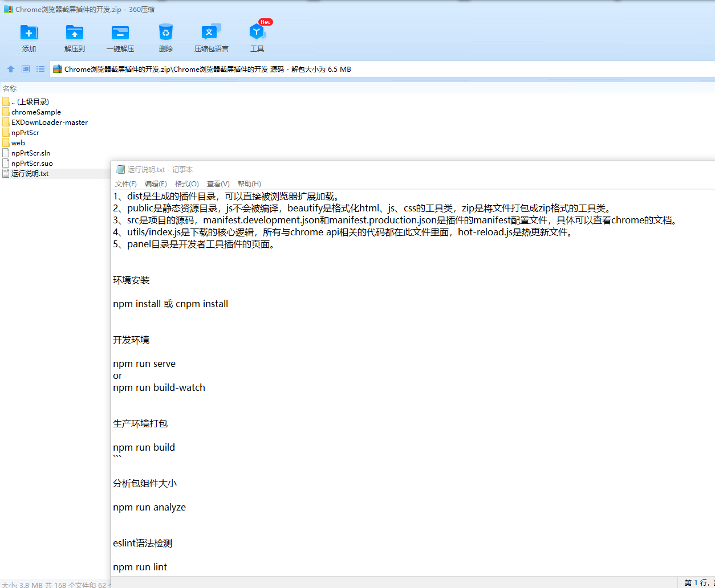Sort by the 名称 column header
The width and height of the screenshot is (715, 588).
pos(10,88)
